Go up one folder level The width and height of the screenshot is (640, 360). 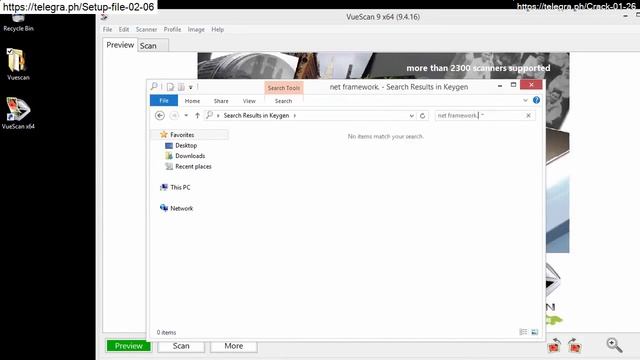point(197,116)
